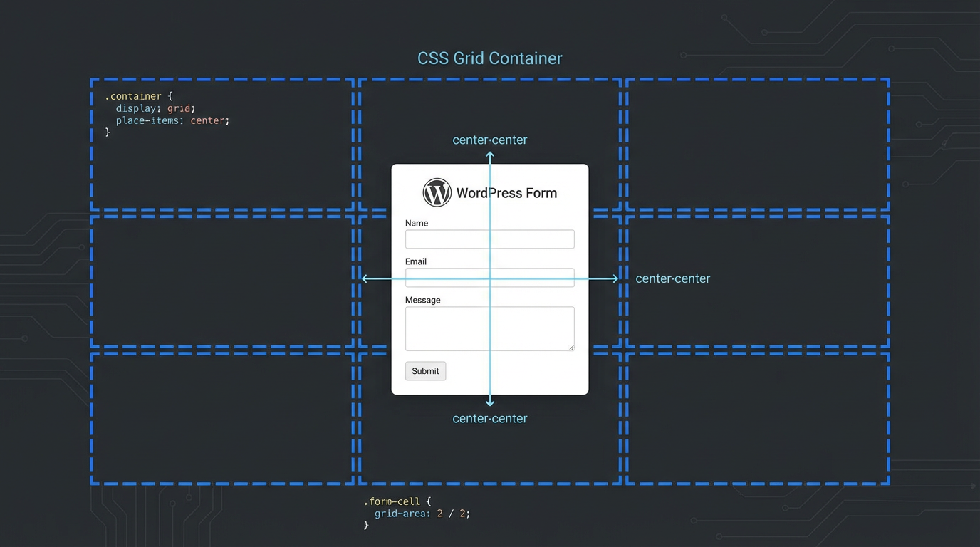980x547 pixels.
Task: Click the textarea resize handle on Message field
Action: [570, 348]
